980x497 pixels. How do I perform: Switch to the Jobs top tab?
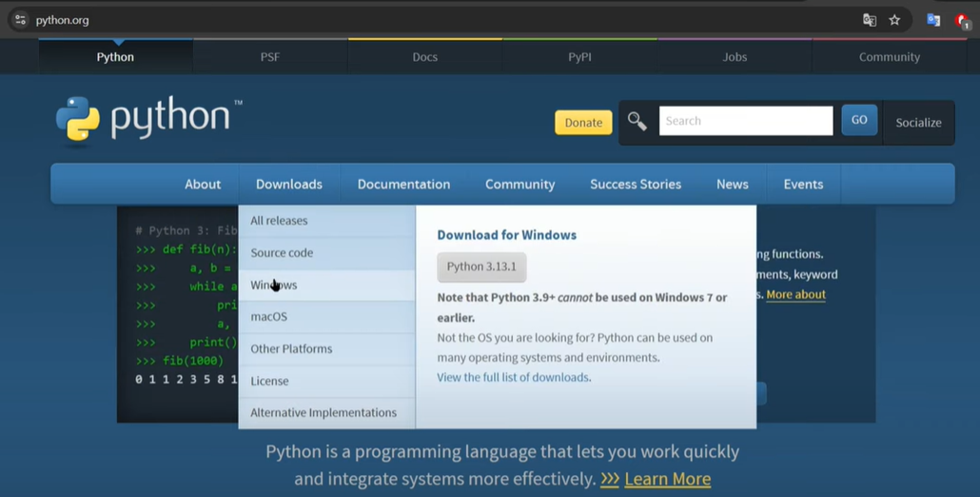pos(735,57)
